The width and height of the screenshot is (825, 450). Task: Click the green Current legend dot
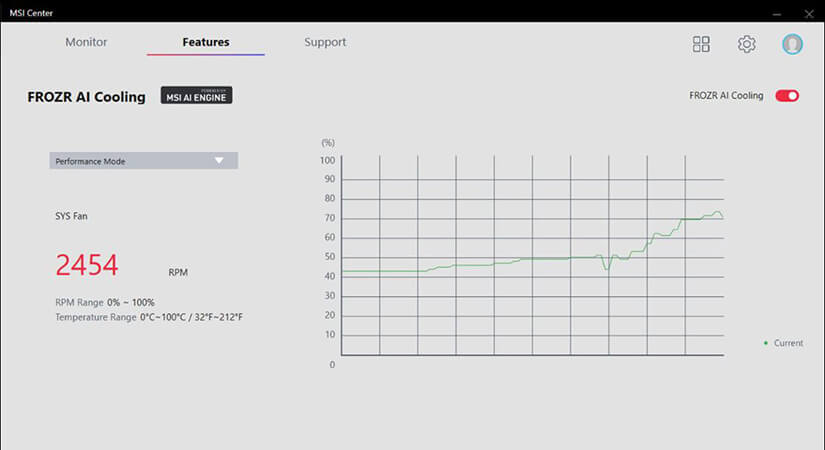(x=765, y=343)
